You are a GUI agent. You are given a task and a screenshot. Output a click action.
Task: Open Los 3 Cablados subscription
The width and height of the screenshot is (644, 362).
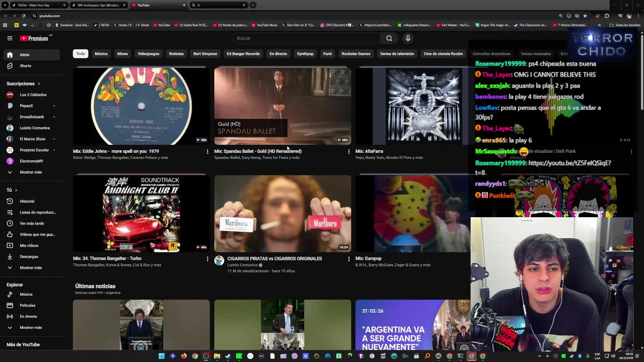coord(32,95)
